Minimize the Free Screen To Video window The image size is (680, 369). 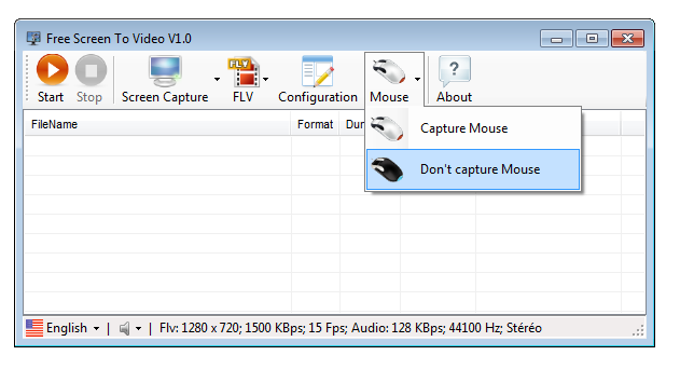(556, 39)
